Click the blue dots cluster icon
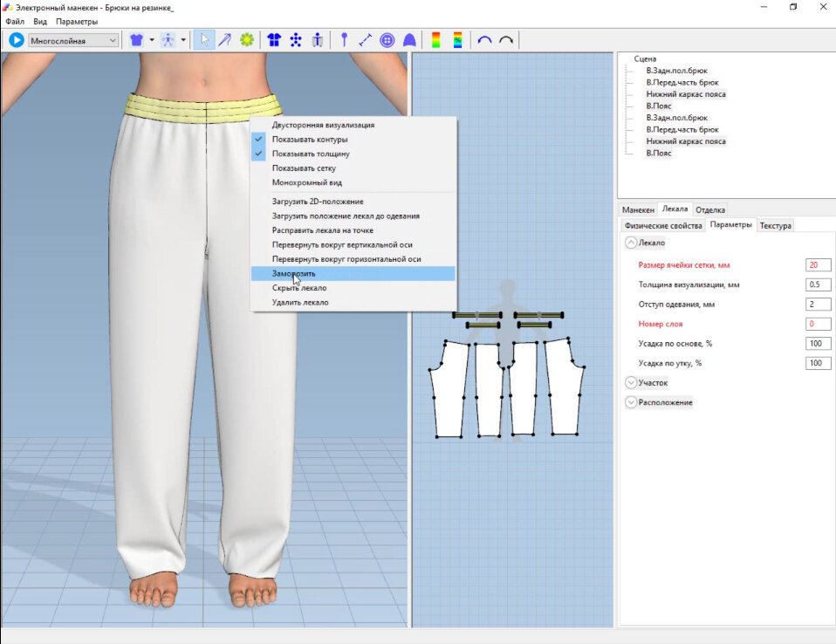Viewport: 836px width, 644px height. pos(296,40)
